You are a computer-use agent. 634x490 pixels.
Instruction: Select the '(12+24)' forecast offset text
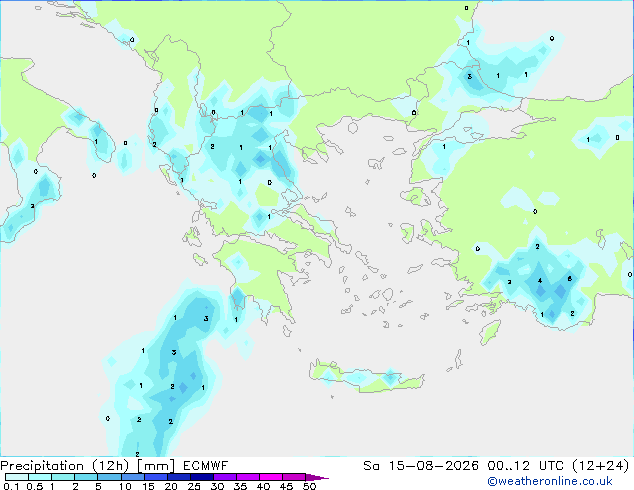(601, 466)
